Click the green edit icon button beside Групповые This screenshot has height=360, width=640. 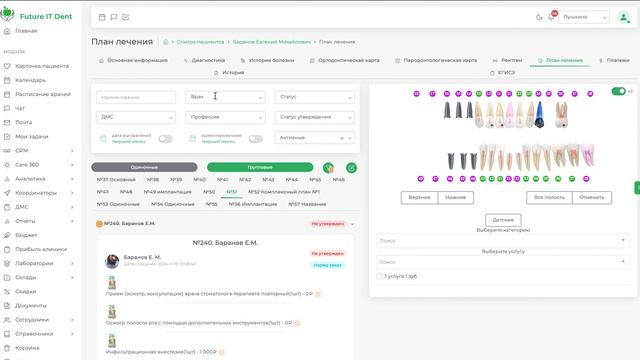coord(351,168)
